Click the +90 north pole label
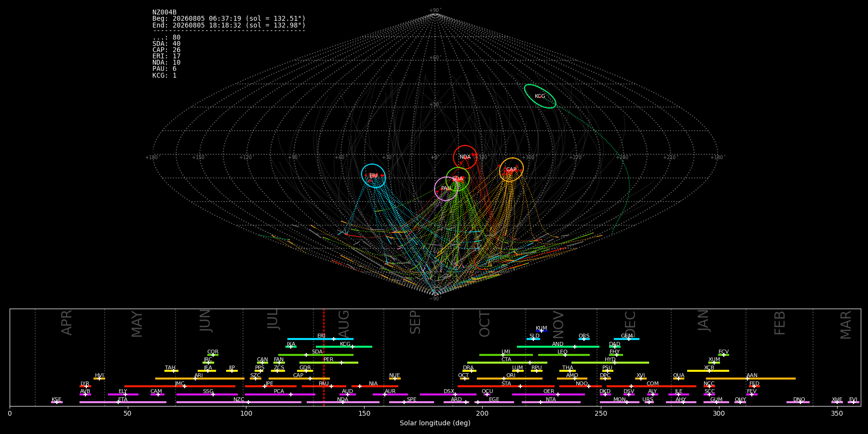Viewport: 868px width, 434px height. pos(435,11)
